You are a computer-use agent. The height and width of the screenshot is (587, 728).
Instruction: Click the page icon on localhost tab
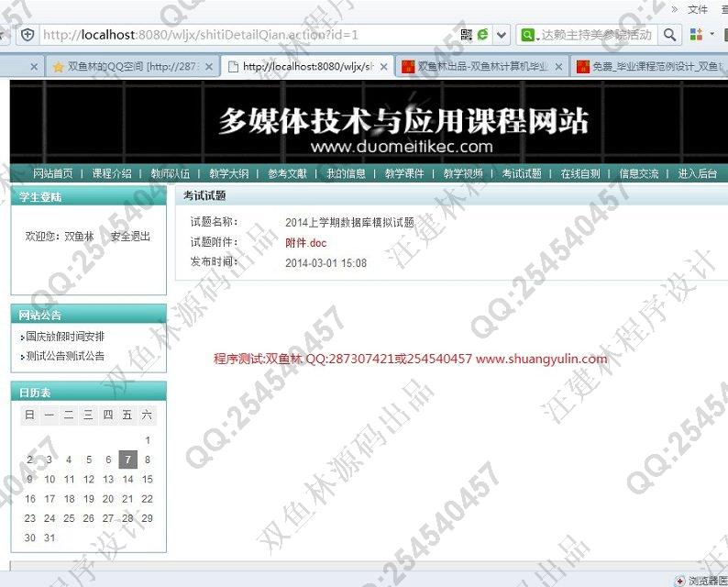233,67
